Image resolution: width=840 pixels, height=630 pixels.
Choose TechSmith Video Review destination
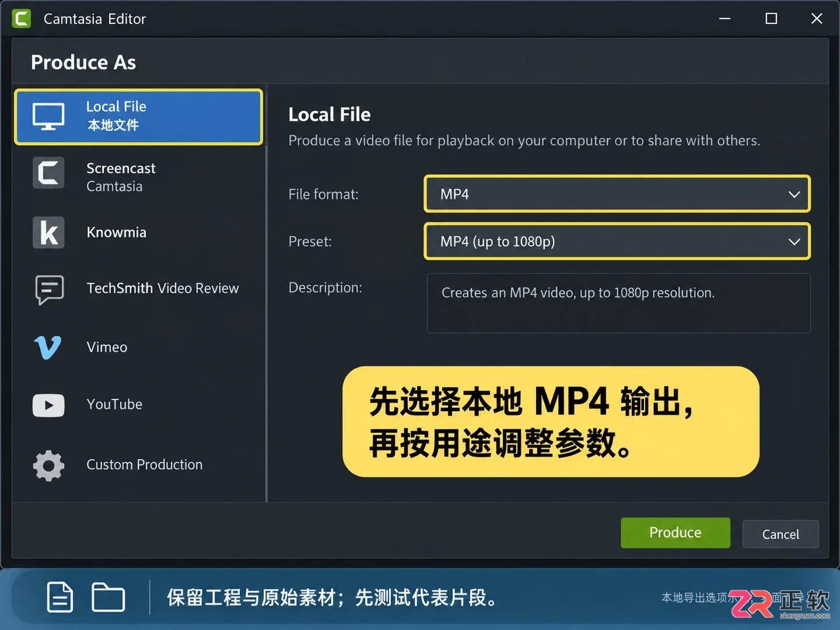click(139, 289)
